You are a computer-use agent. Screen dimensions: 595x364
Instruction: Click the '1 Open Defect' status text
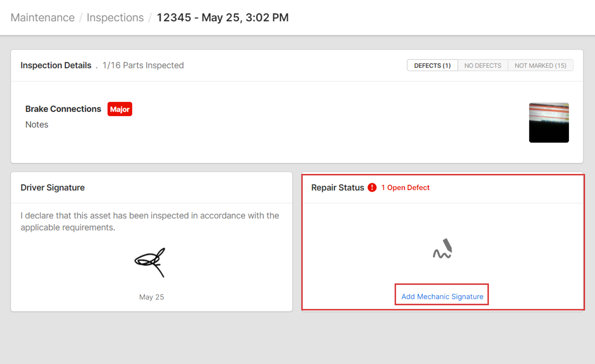click(x=405, y=188)
